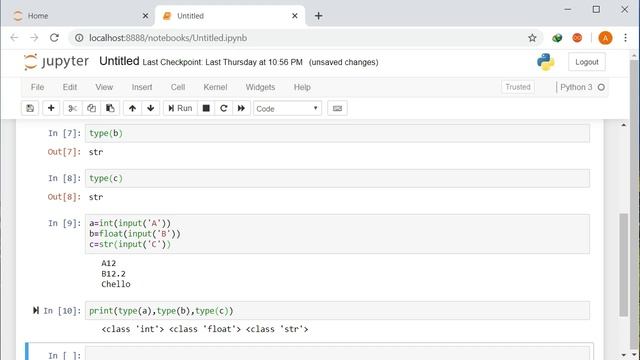Copy selected cells icon

click(x=91, y=109)
